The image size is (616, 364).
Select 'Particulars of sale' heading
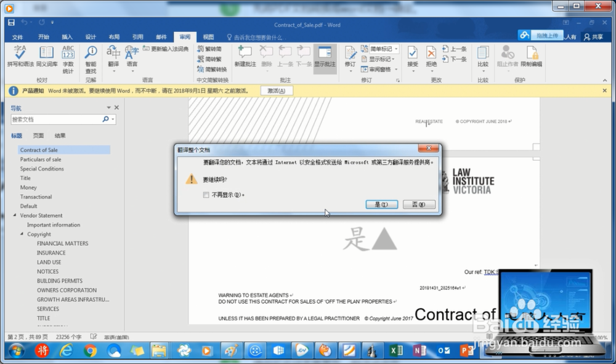(x=41, y=160)
